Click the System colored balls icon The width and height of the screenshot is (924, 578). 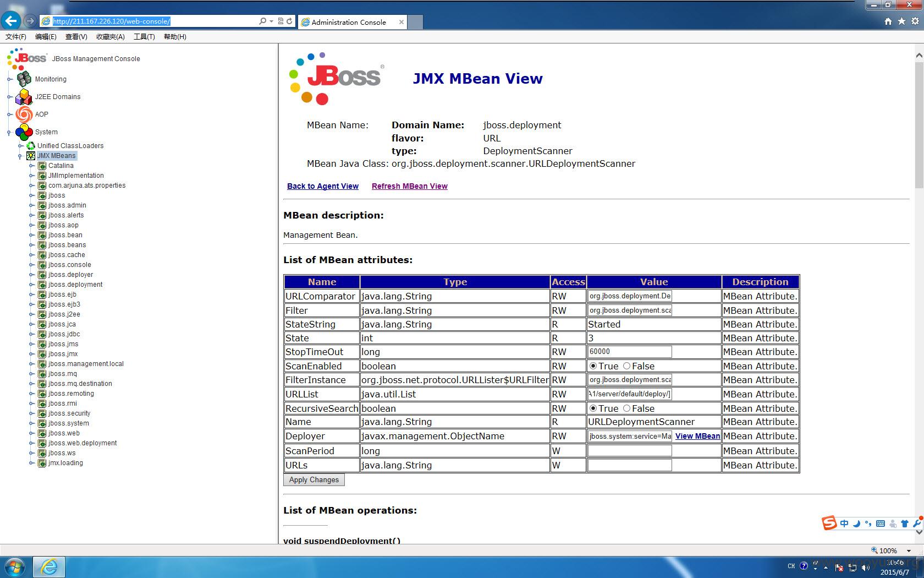point(24,132)
